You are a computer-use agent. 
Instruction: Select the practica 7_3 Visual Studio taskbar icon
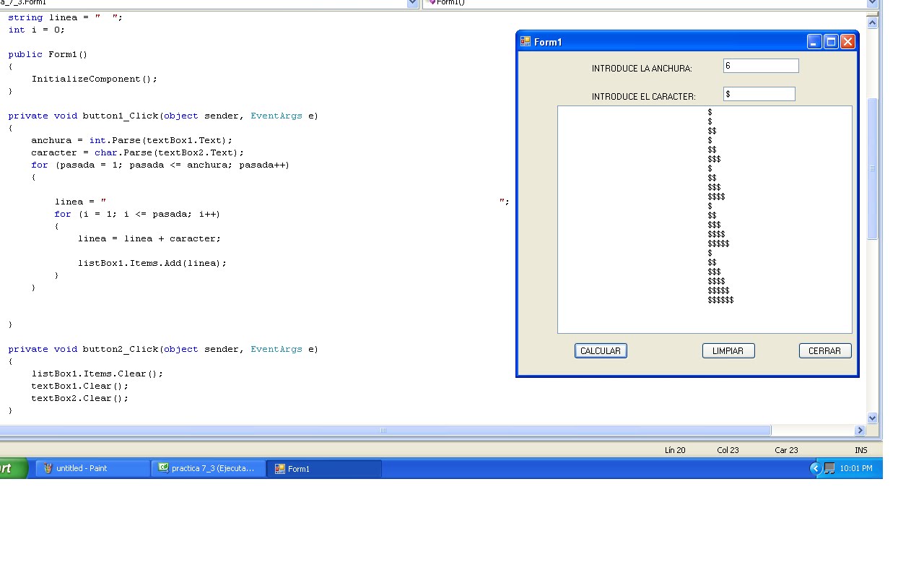click(x=207, y=468)
